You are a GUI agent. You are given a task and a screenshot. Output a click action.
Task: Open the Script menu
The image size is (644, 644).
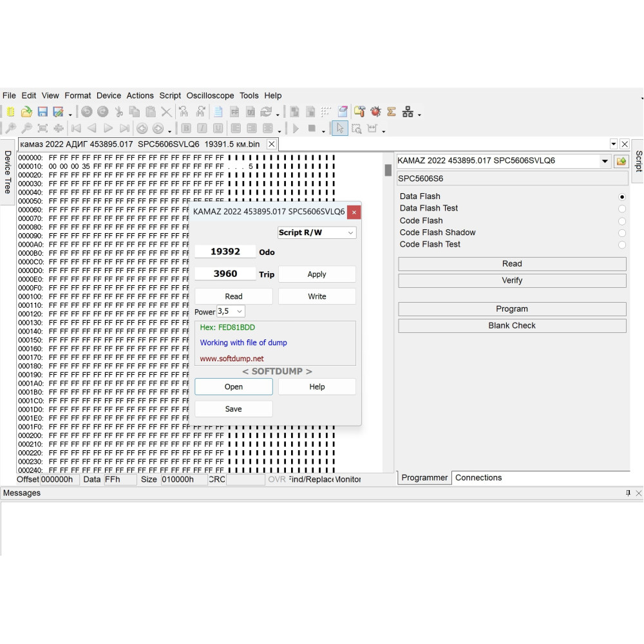[170, 95]
